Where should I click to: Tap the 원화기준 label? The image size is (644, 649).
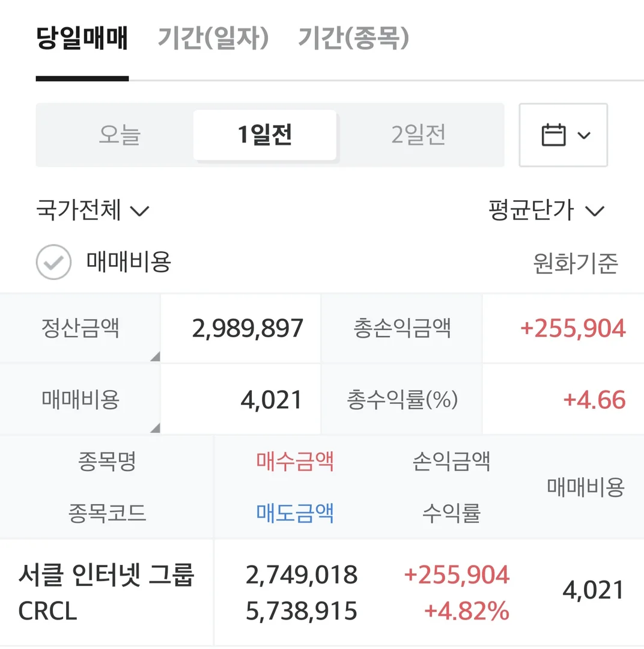point(576,263)
